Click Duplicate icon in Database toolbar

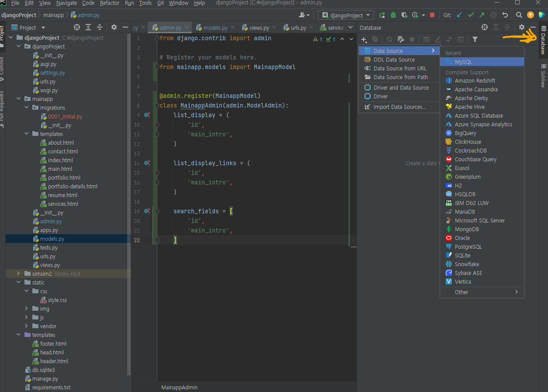point(375,40)
